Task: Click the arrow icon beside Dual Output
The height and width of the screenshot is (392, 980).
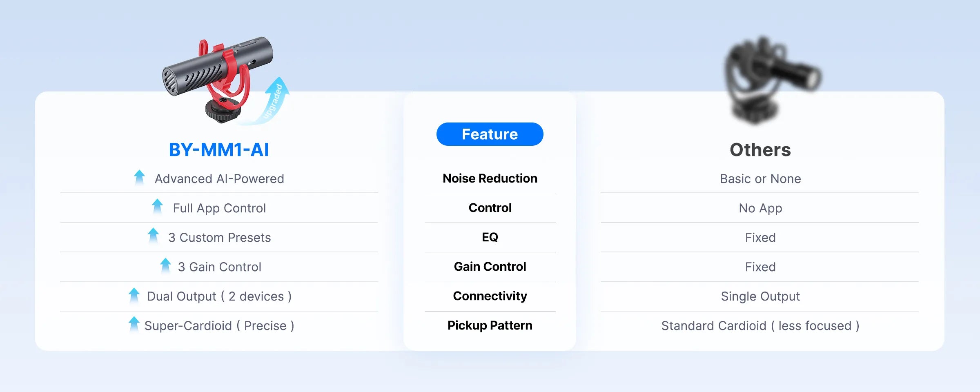Action: pyautogui.click(x=134, y=295)
